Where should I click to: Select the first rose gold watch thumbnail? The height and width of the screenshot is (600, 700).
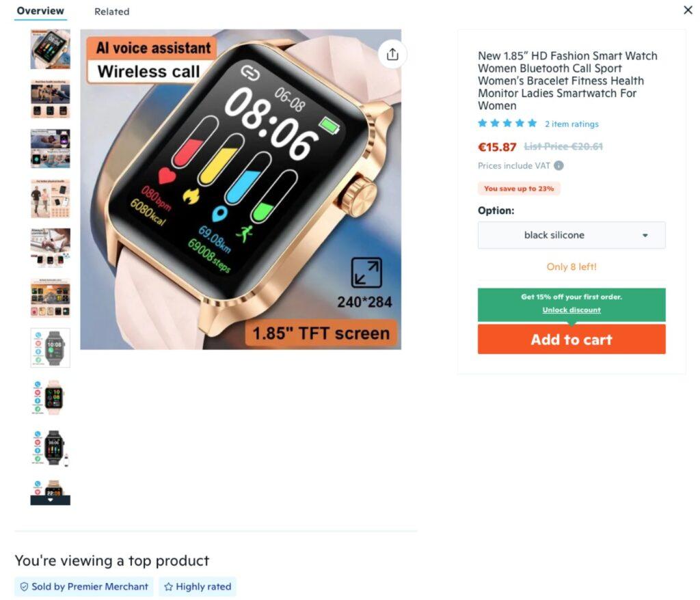[x=50, y=49]
